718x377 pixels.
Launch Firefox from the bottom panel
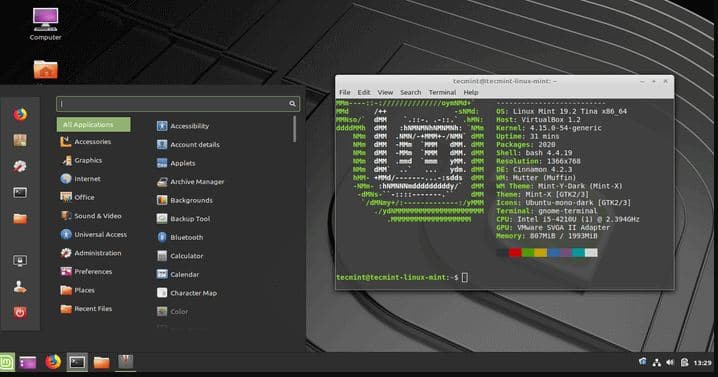coord(53,362)
